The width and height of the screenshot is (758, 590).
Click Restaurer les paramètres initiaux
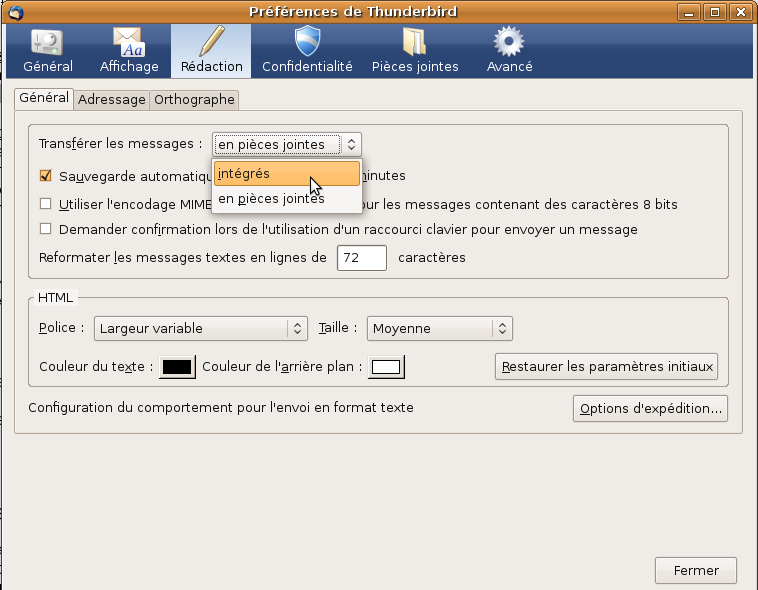(x=606, y=367)
